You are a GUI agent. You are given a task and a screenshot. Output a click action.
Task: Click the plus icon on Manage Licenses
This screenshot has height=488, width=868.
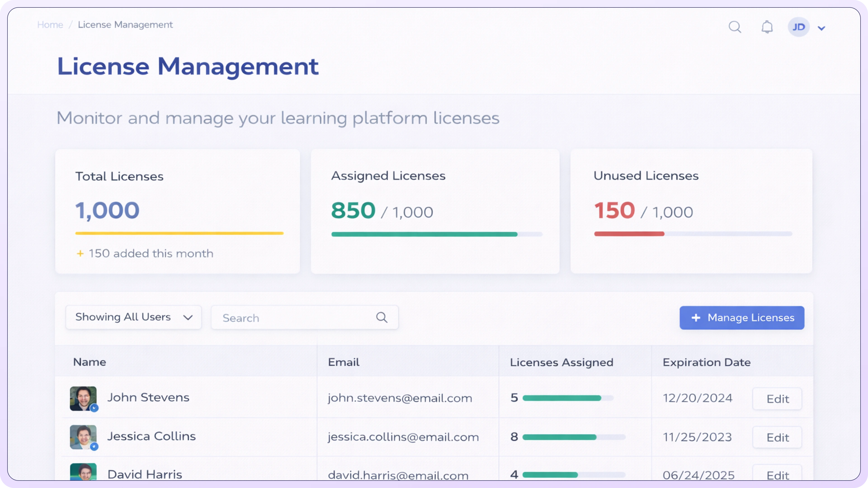click(x=696, y=318)
